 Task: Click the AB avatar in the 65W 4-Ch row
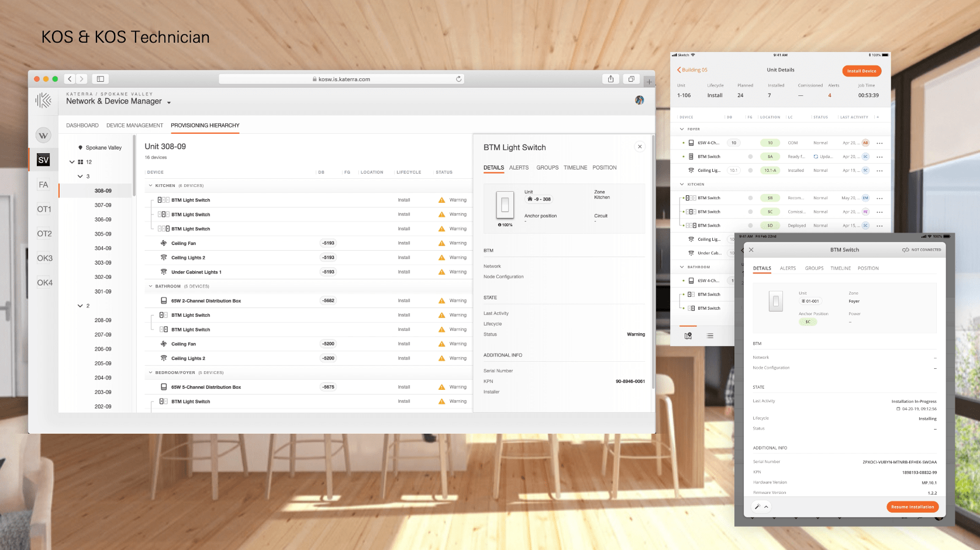click(x=865, y=143)
